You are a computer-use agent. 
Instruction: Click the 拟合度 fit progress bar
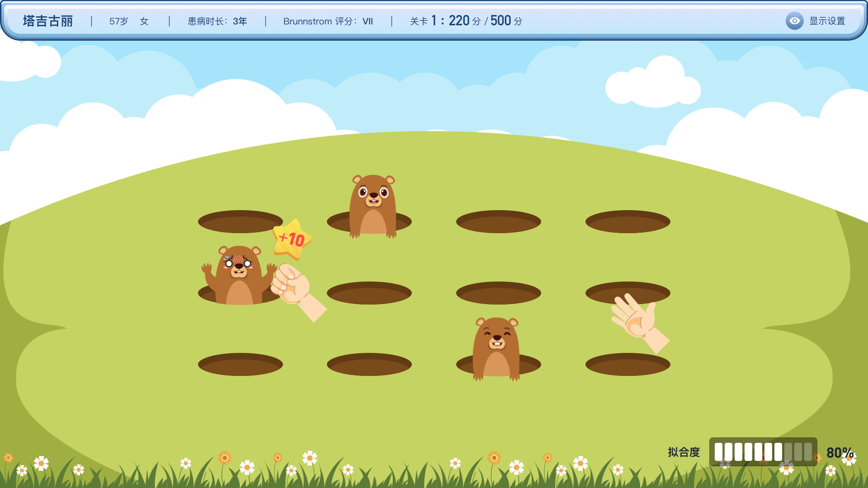coord(763,452)
